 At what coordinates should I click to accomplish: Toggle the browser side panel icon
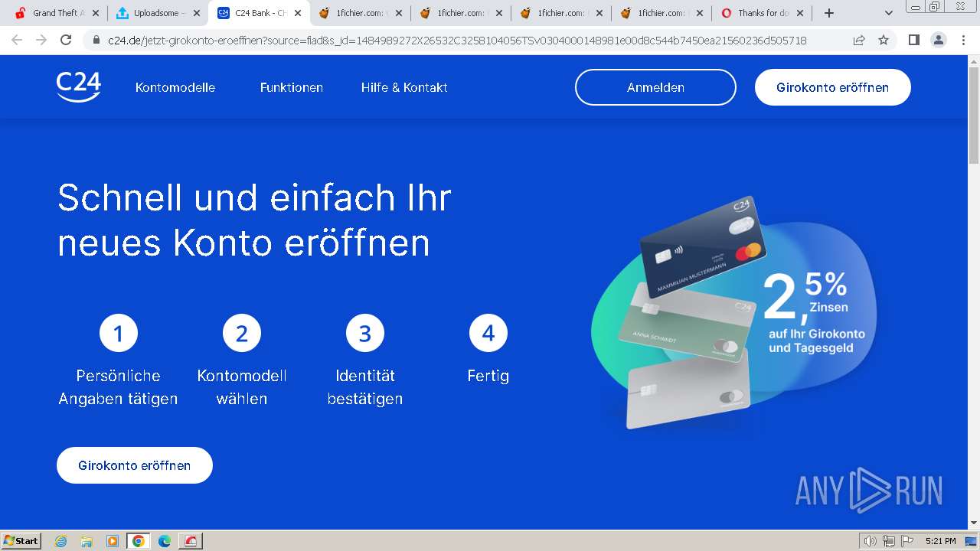tap(913, 40)
